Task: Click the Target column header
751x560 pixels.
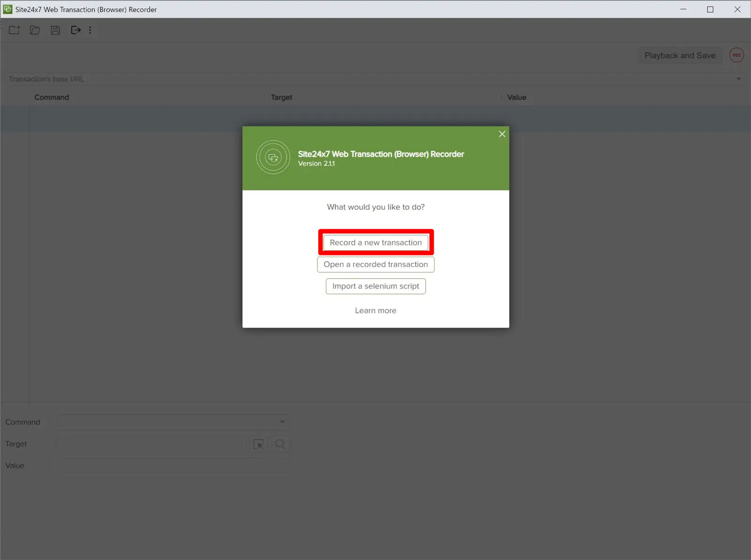Action: (282, 97)
